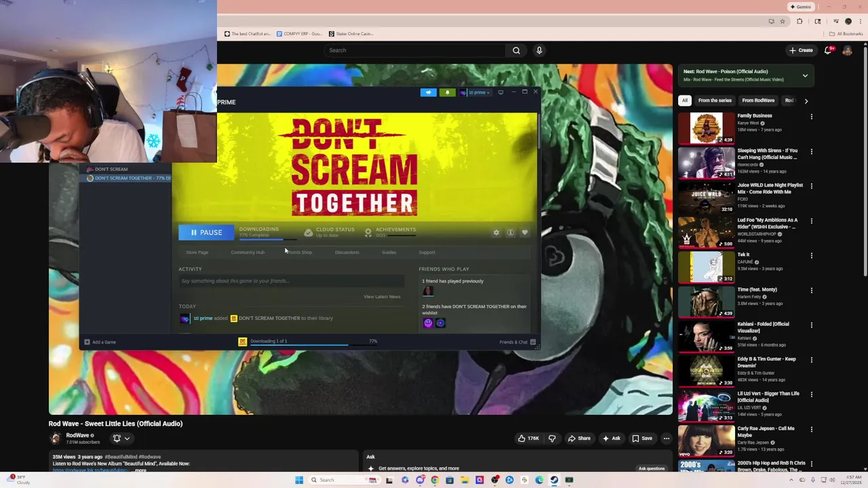Open previously played friend's avatar
The height and width of the screenshot is (488, 868).
pos(428,291)
